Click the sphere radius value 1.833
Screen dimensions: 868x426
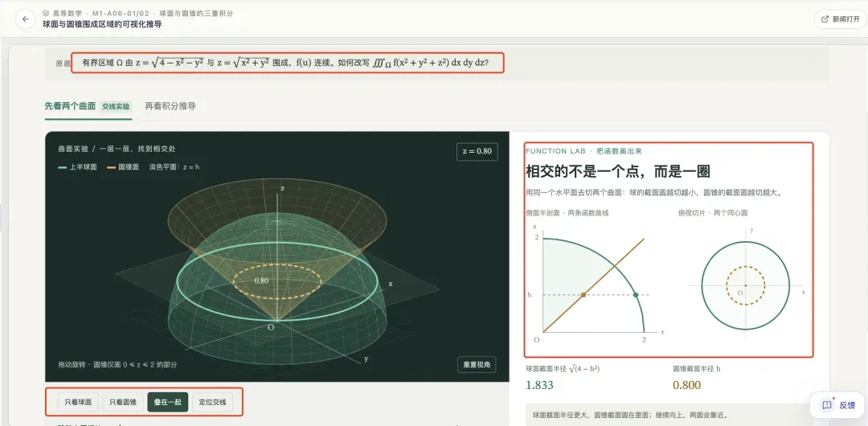[539, 385]
